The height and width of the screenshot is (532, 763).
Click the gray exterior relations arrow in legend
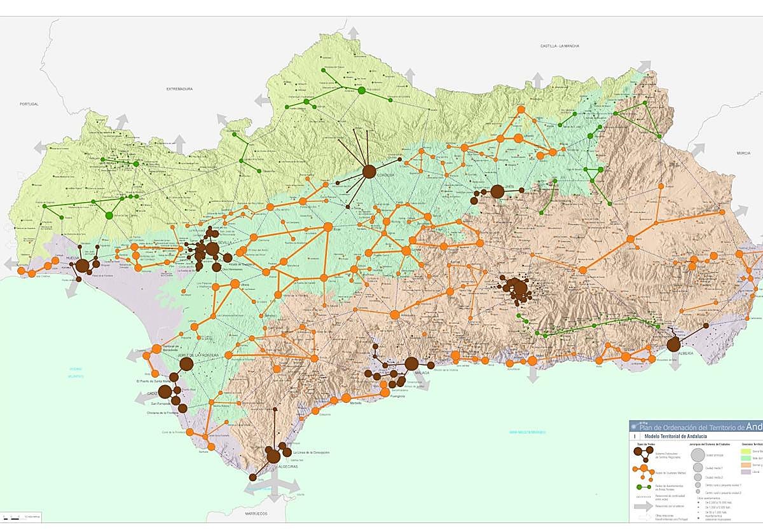coord(643,507)
